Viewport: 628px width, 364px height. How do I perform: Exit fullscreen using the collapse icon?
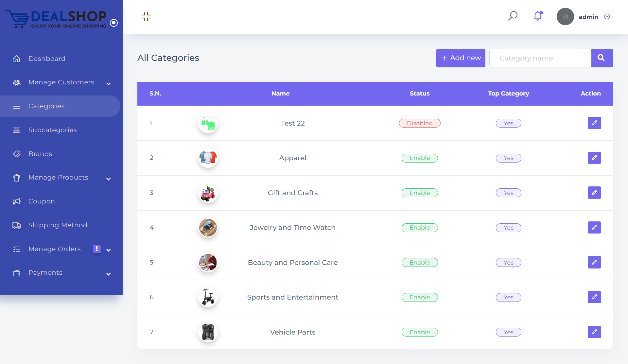tap(146, 16)
